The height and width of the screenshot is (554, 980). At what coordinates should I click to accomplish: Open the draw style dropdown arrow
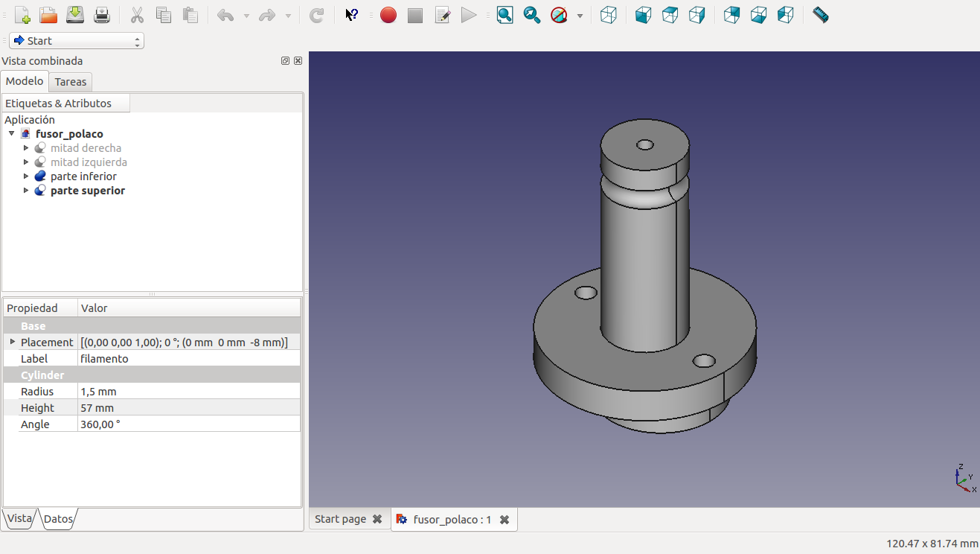[x=580, y=16]
